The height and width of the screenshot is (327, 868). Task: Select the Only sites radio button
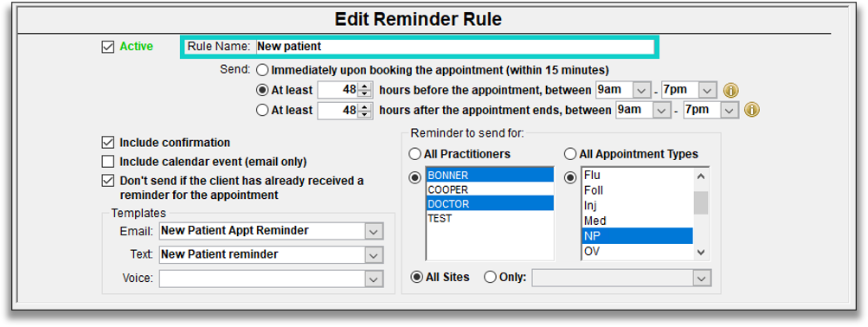pos(490,278)
